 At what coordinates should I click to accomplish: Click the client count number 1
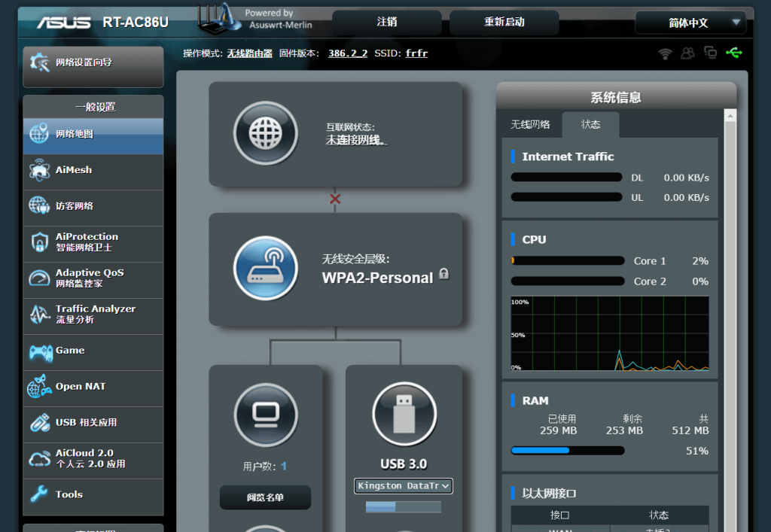pyautogui.click(x=284, y=467)
